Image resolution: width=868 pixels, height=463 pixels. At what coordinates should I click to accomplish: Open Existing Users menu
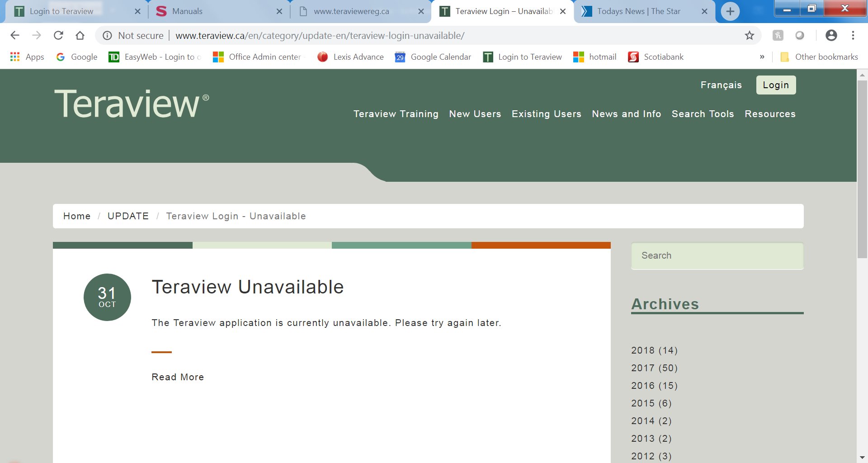(547, 114)
